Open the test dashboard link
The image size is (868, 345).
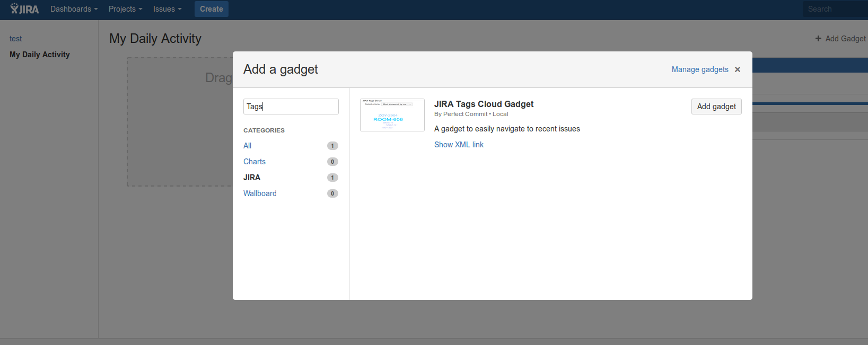(16, 39)
